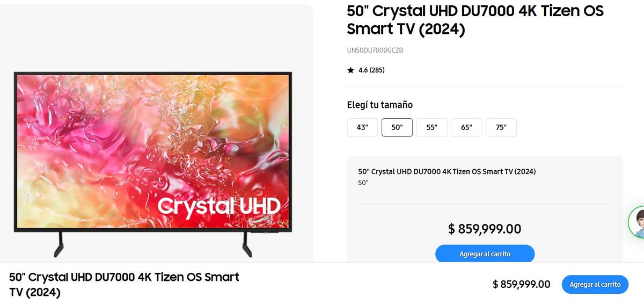Pick the 55" size option
Screen dimensions: 644x304
432,127
